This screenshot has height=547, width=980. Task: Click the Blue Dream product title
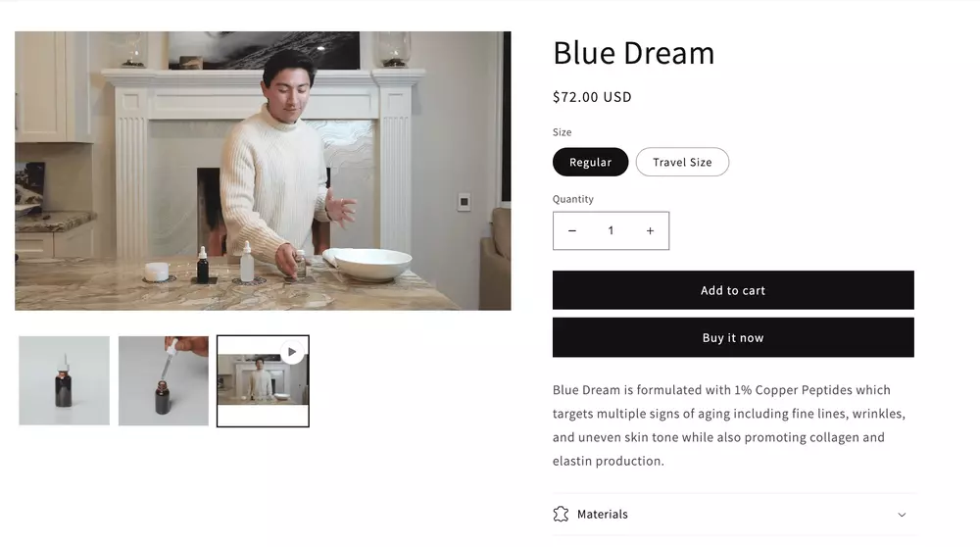pyautogui.click(x=634, y=53)
